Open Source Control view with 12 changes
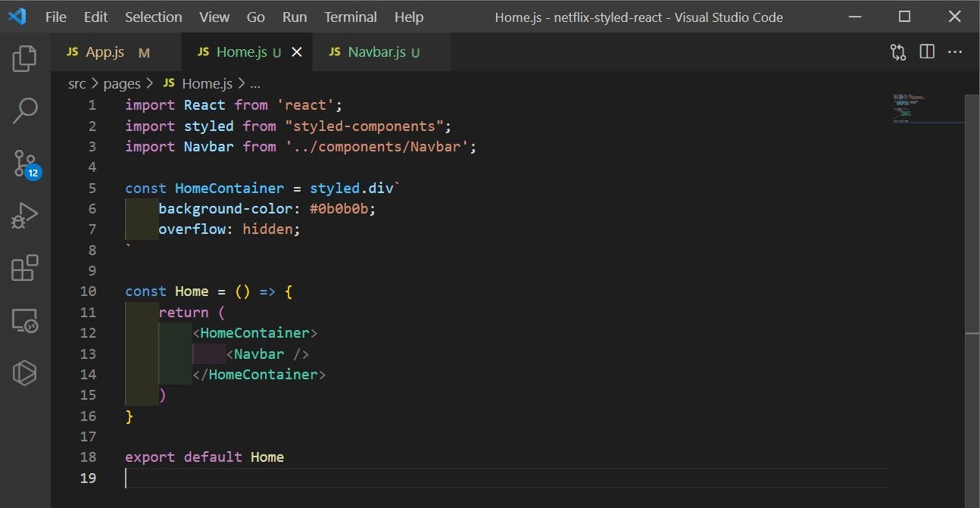 25,163
